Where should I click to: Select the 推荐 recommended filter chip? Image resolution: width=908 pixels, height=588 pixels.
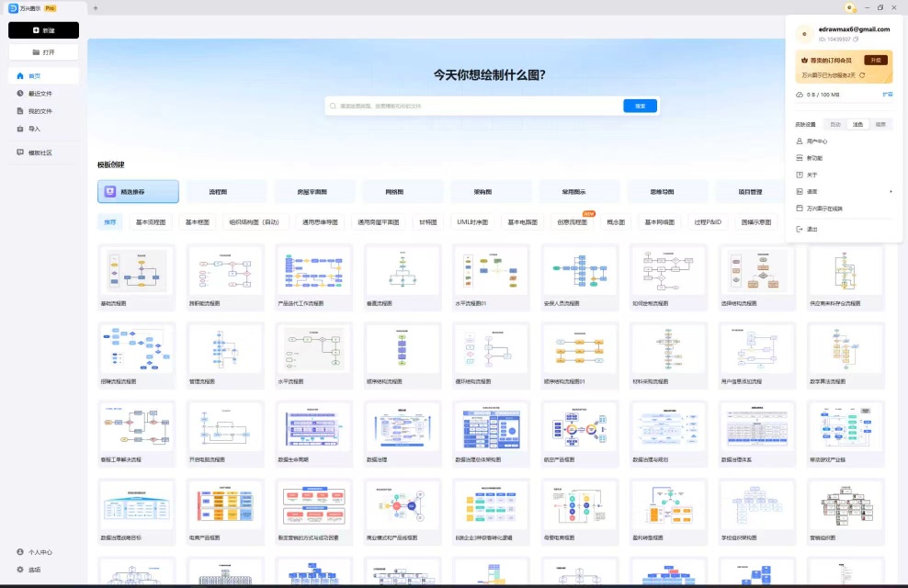110,222
